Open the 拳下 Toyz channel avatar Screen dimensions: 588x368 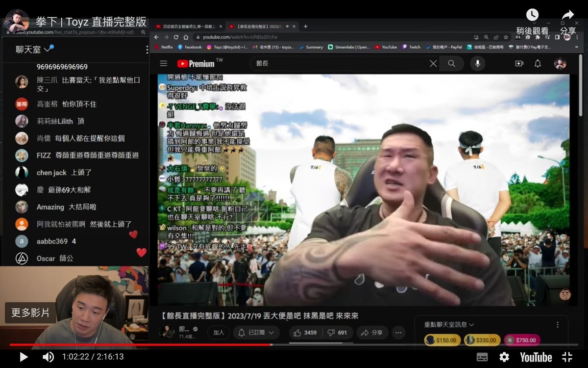pos(17,22)
